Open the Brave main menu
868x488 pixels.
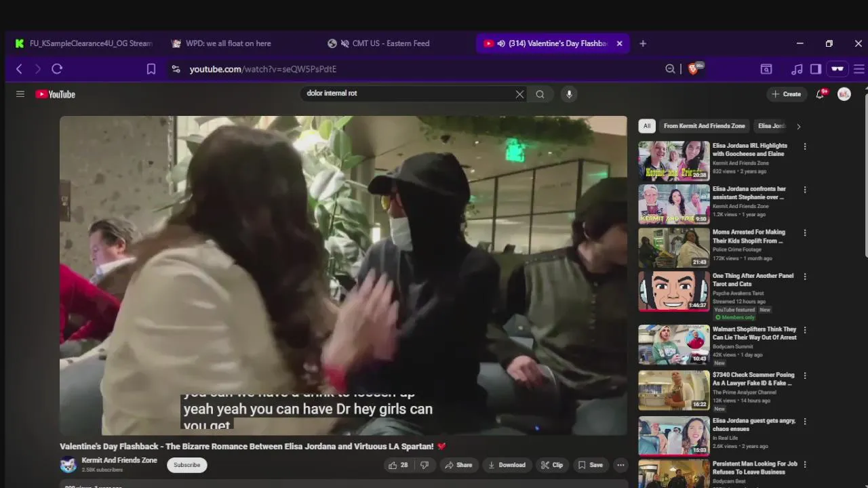[859, 68]
